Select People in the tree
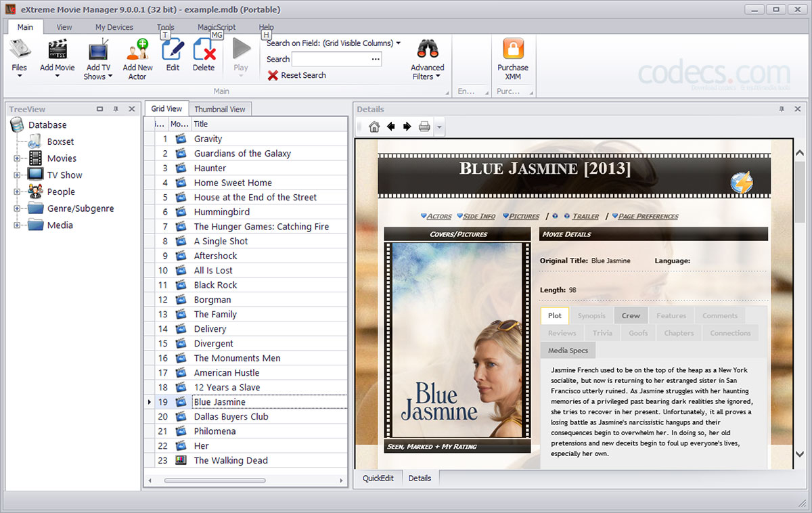 click(61, 192)
